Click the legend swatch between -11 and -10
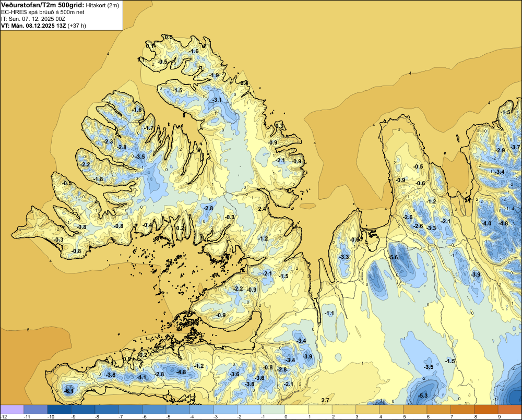The image size is (522, 420). tap(35, 409)
